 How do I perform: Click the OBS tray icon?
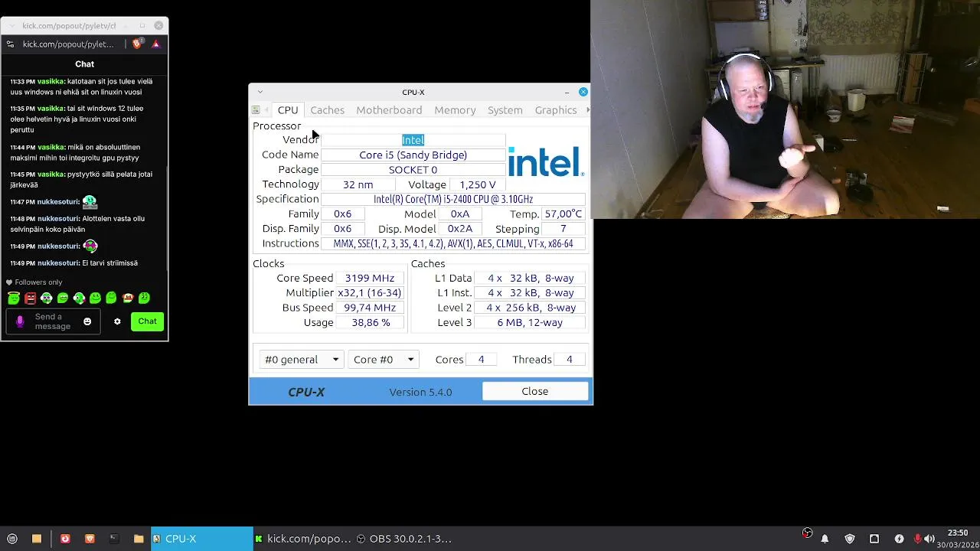point(807,533)
